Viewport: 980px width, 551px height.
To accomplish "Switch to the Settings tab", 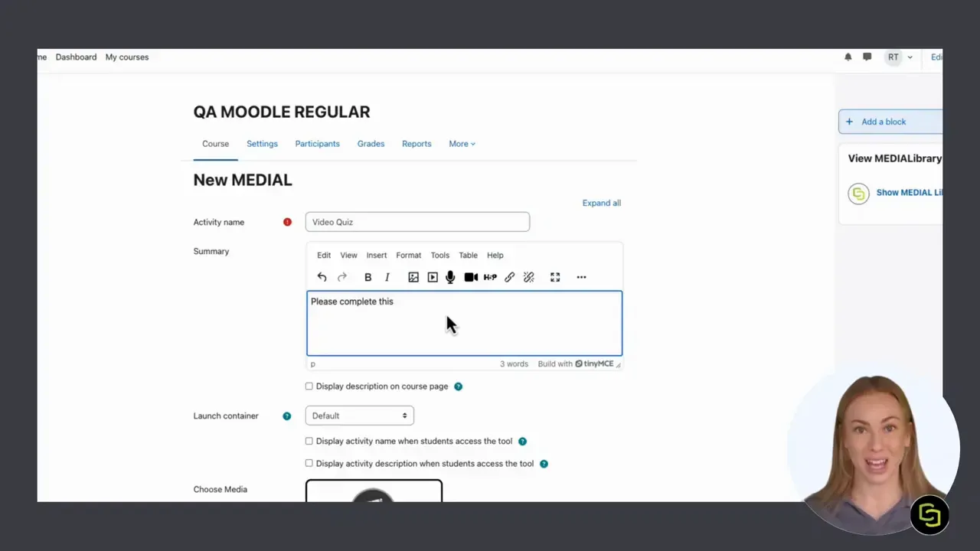I will click(x=262, y=144).
